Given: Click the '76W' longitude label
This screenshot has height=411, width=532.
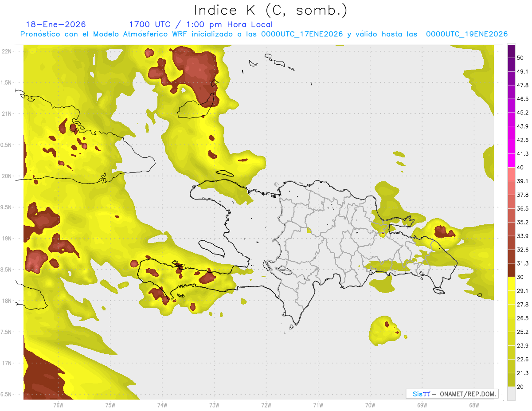Looking at the screenshot, I should pos(58,405).
